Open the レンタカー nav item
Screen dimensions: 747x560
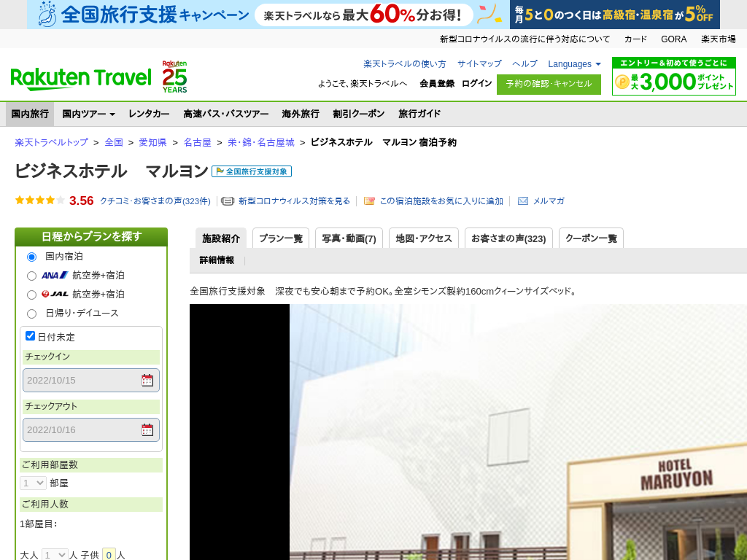click(x=149, y=114)
